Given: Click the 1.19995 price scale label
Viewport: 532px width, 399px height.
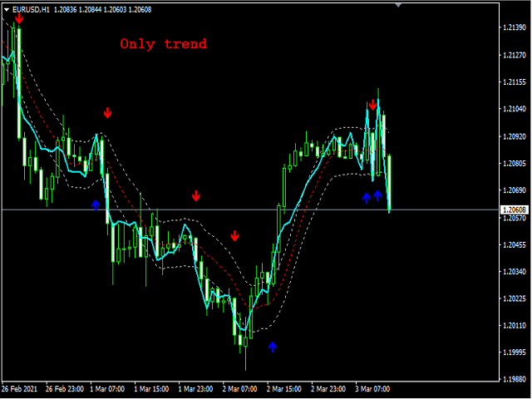Looking at the screenshot, I should coord(515,352).
